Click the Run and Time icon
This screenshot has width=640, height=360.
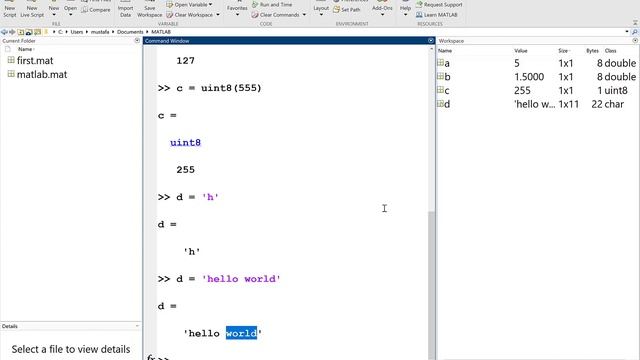[x=255, y=5]
